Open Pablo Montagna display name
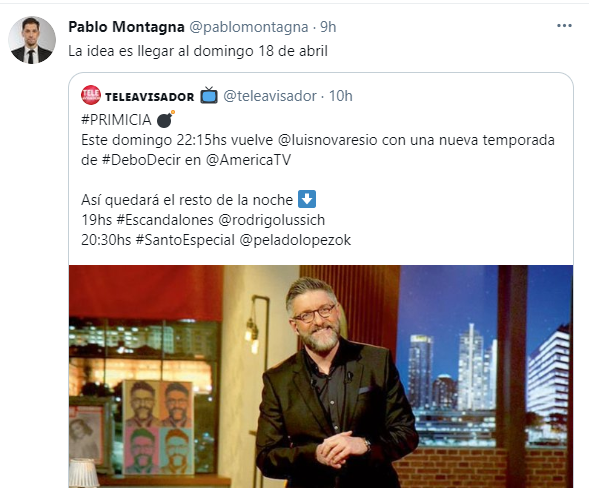This screenshot has width=589, height=488. [x=126, y=27]
